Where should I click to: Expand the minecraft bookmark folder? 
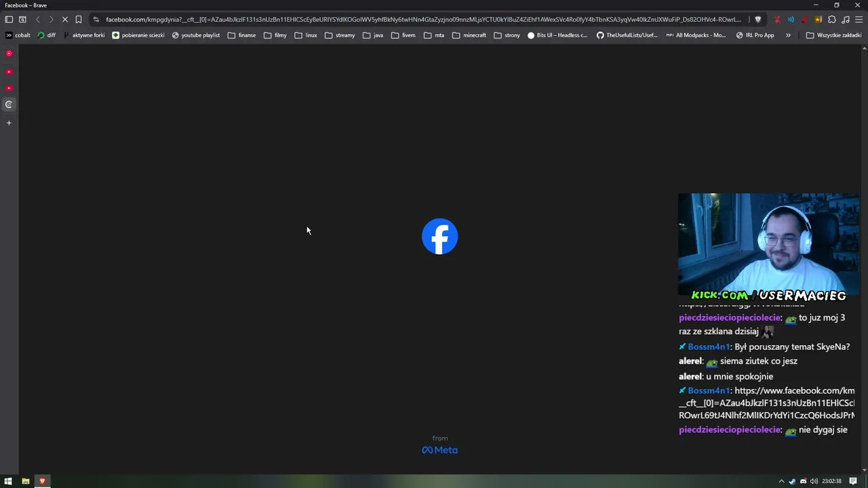tap(469, 35)
